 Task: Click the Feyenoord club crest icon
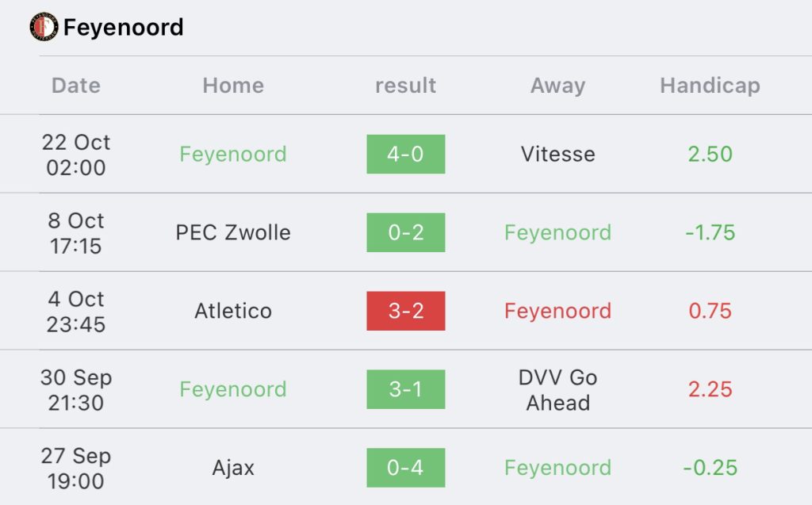click(44, 27)
